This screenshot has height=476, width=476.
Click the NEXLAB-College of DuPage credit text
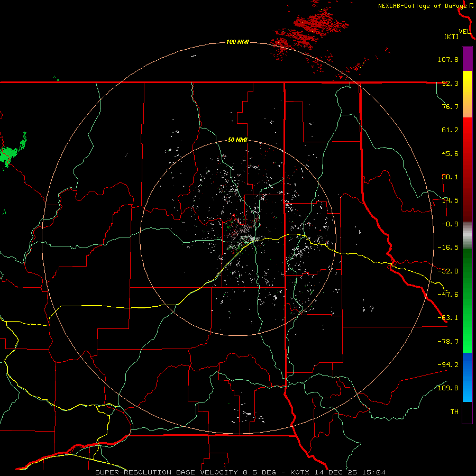(422, 6)
